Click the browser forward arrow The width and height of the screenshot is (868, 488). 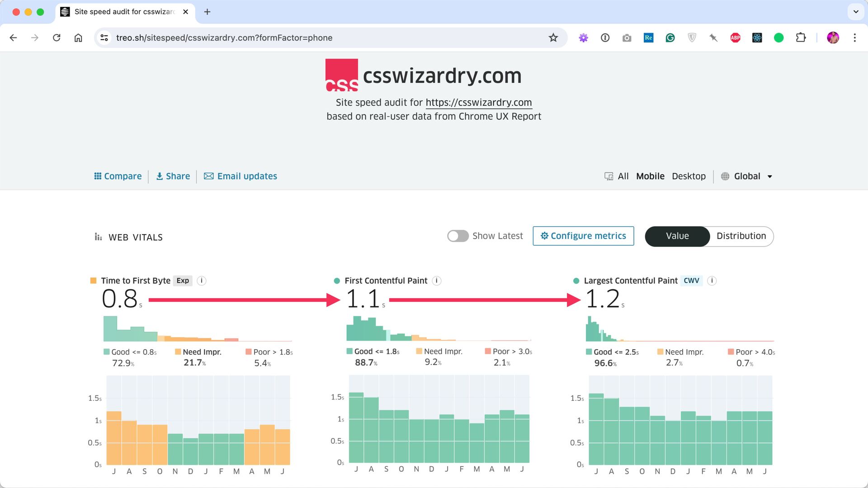(35, 38)
